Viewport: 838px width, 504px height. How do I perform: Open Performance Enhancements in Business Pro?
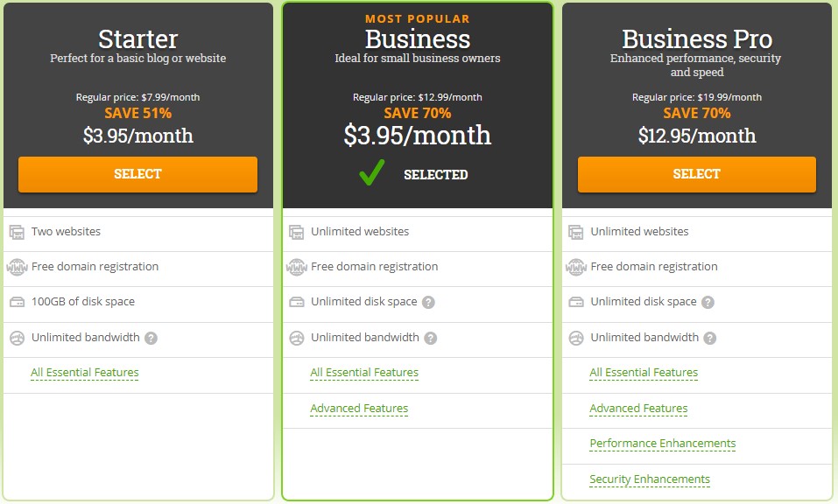(663, 444)
